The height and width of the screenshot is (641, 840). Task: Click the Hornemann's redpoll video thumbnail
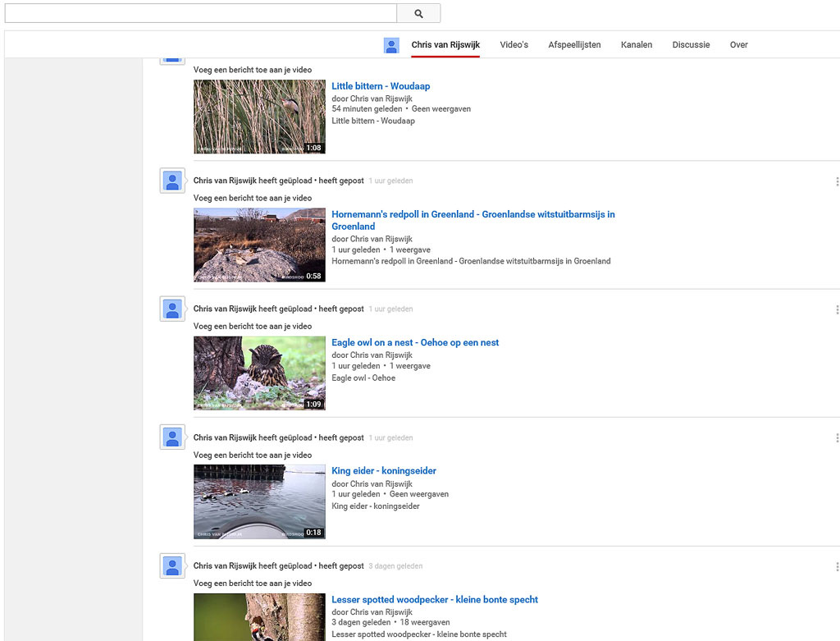[x=259, y=245]
